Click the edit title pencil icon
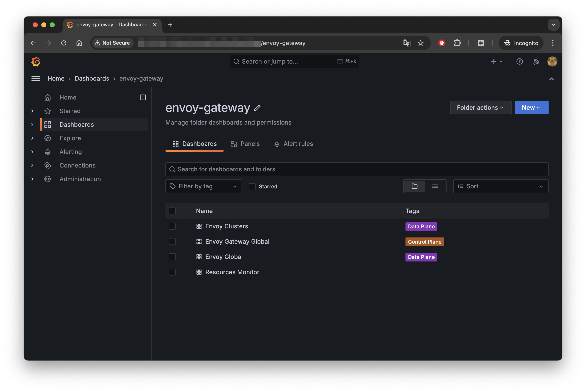This screenshot has height=392, width=586. point(257,108)
